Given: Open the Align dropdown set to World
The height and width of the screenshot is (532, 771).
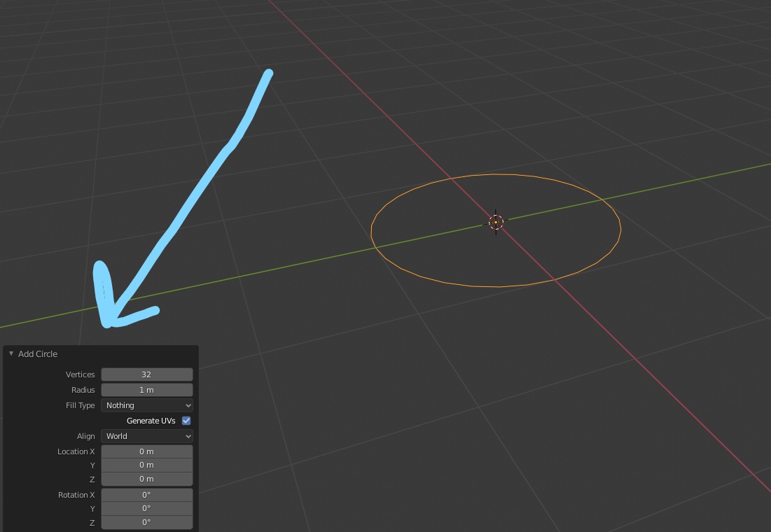Looking at the screenshot, I should pyautogui.click(x=146, y=436).
